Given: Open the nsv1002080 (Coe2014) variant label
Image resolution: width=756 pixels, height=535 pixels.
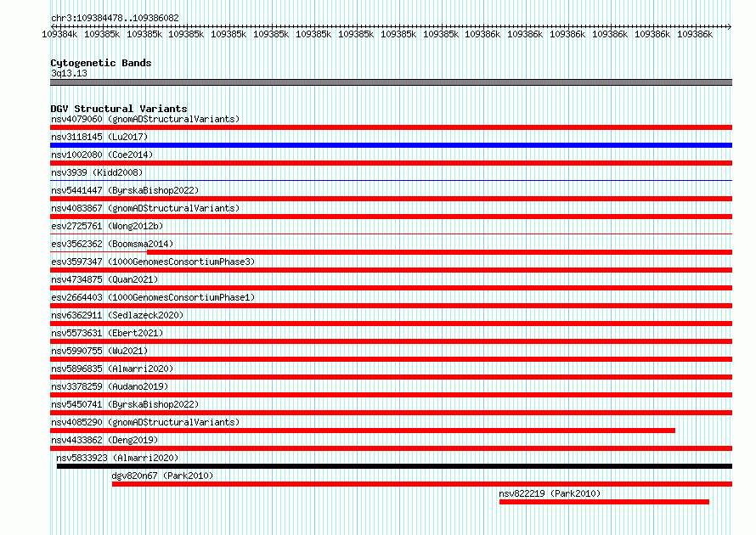Looking at the screenshot, I should [x=102, y=155].
